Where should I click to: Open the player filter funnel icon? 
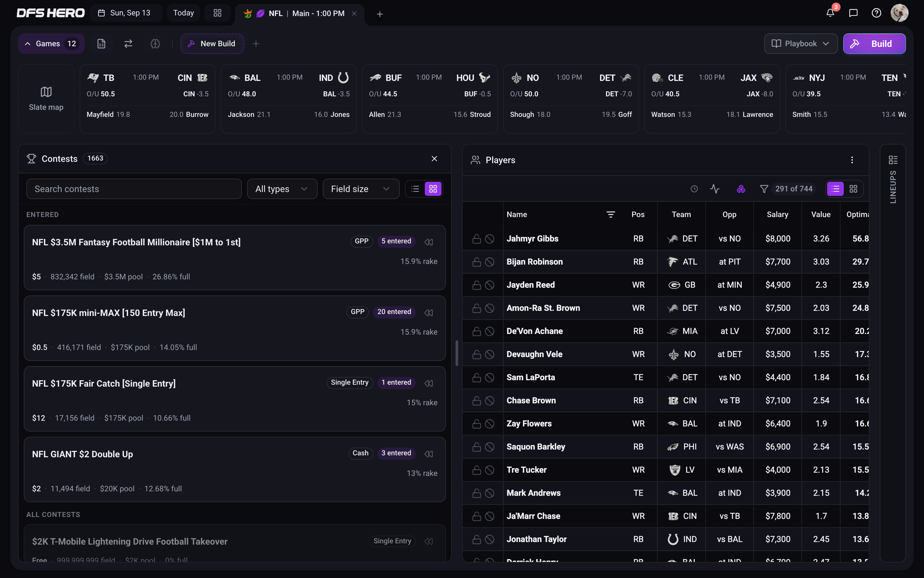764,189
